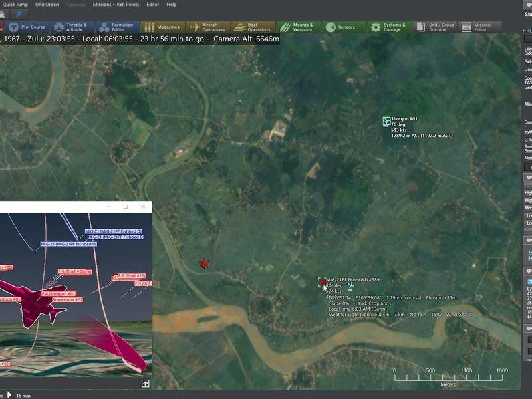Open the Magazines window
This screenshot has width=532, height=399.
click(x=163, y=27)
